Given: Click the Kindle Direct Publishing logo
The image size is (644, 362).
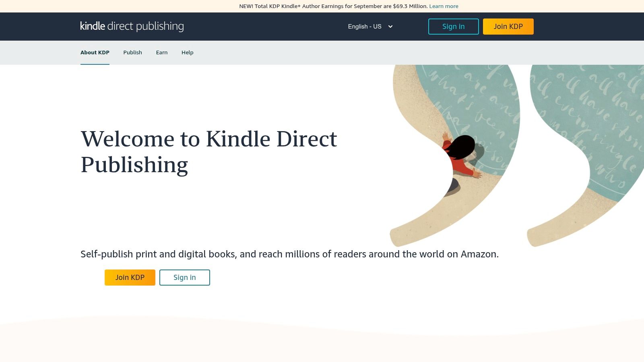Looking at the screenshot, I should coord(132,26).
